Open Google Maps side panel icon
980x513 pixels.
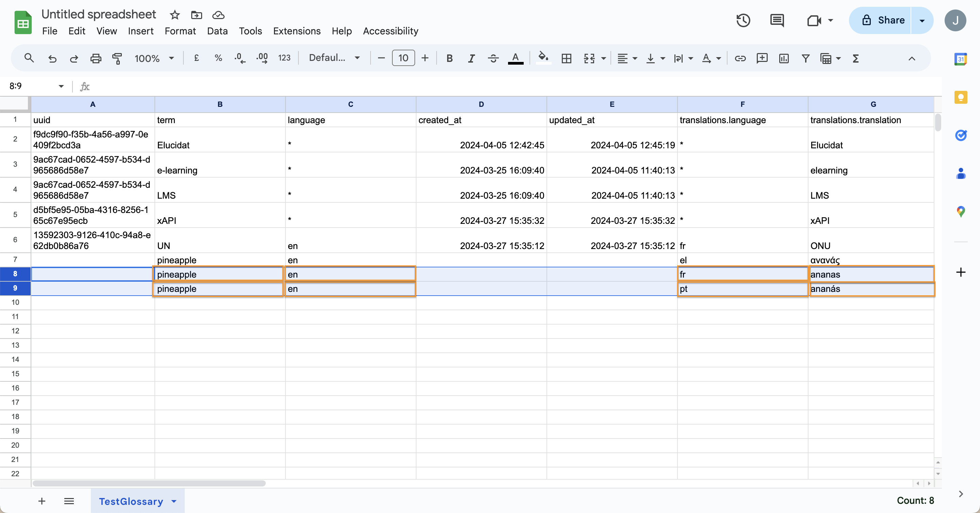[961, 211]
